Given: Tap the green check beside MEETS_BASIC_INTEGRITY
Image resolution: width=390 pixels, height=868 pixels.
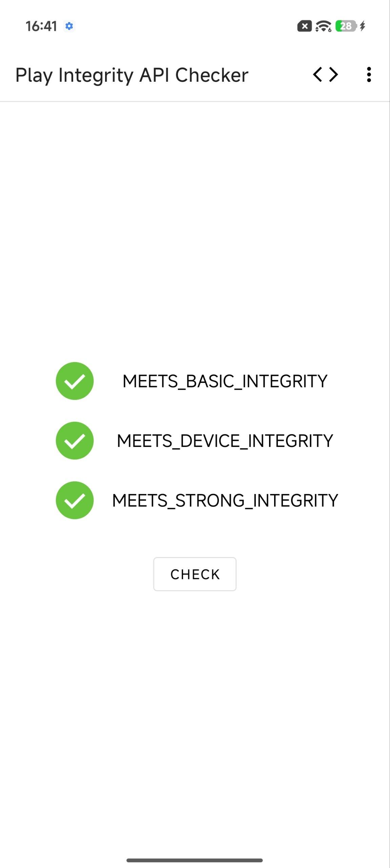Looking at the screenshot, I should coord(75,381).
